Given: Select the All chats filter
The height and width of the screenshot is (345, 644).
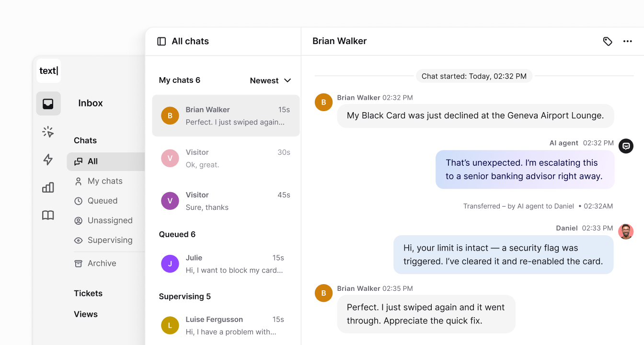Looking at the screenshot, I should click(93, 161).
